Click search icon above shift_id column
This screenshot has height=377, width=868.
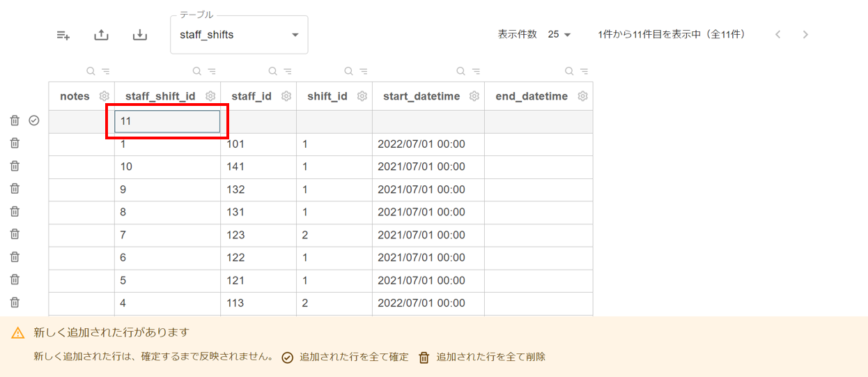click(349, 71)
